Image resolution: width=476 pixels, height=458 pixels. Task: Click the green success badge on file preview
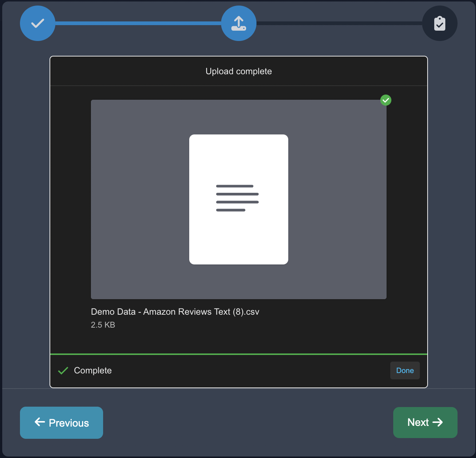(x=386, y=100)
